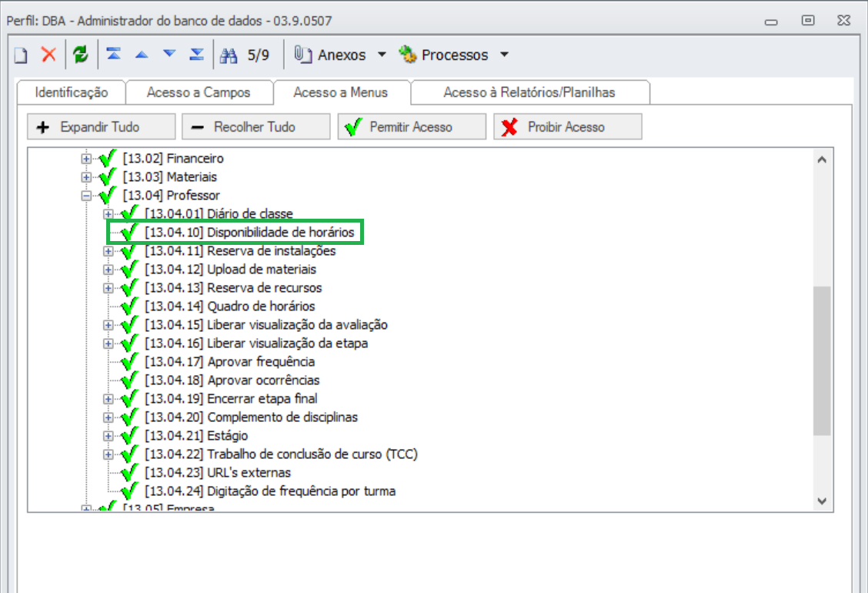Viewport: 868px width, 593px height.
Task: Expand the [13.04.11] Reserva de instalações node
Action: point(108,251)
